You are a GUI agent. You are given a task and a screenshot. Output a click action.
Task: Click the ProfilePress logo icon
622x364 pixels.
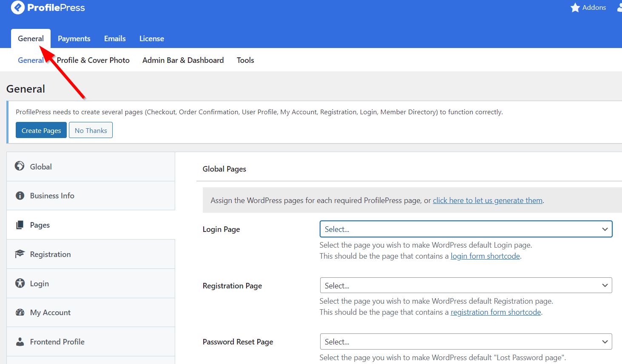18,8
